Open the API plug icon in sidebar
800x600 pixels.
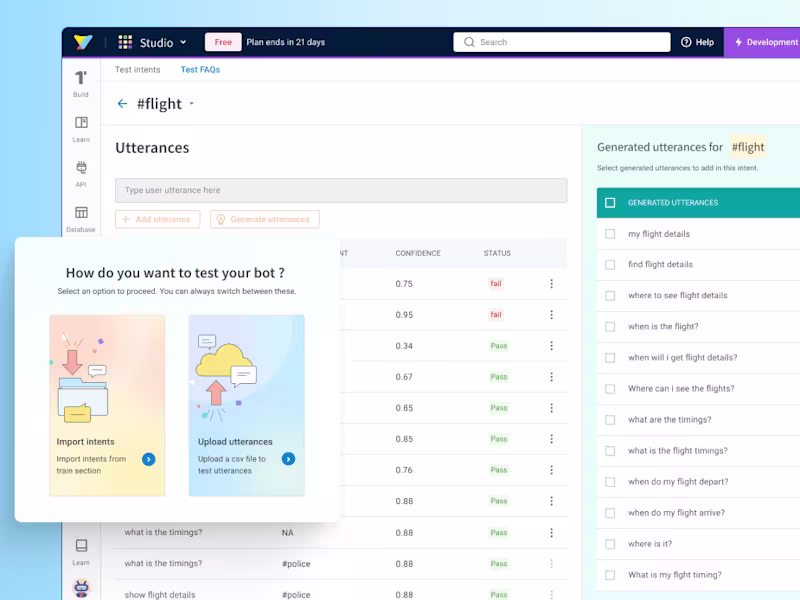pos(81,167)
